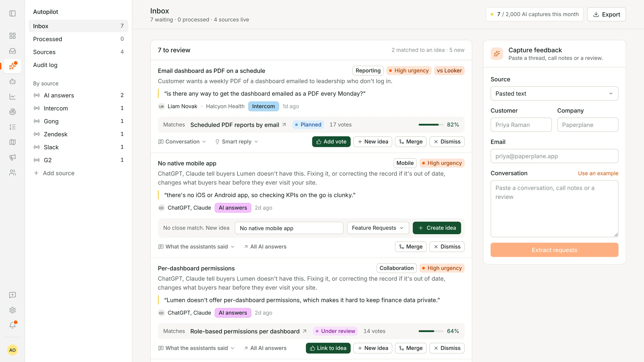Click the Export button
The height and width of the screenshot is (362, 644).
click(606, 14)
